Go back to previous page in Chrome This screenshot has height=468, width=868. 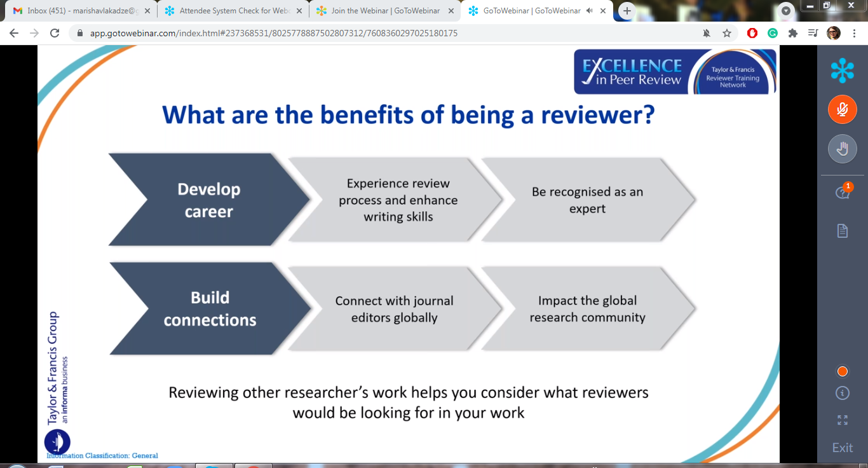point(15,34)
